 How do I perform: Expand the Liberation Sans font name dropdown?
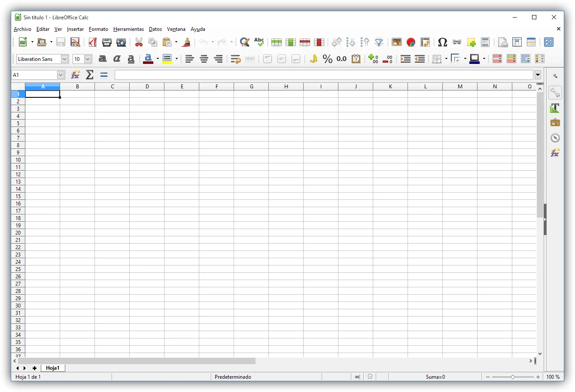[65, 59]
